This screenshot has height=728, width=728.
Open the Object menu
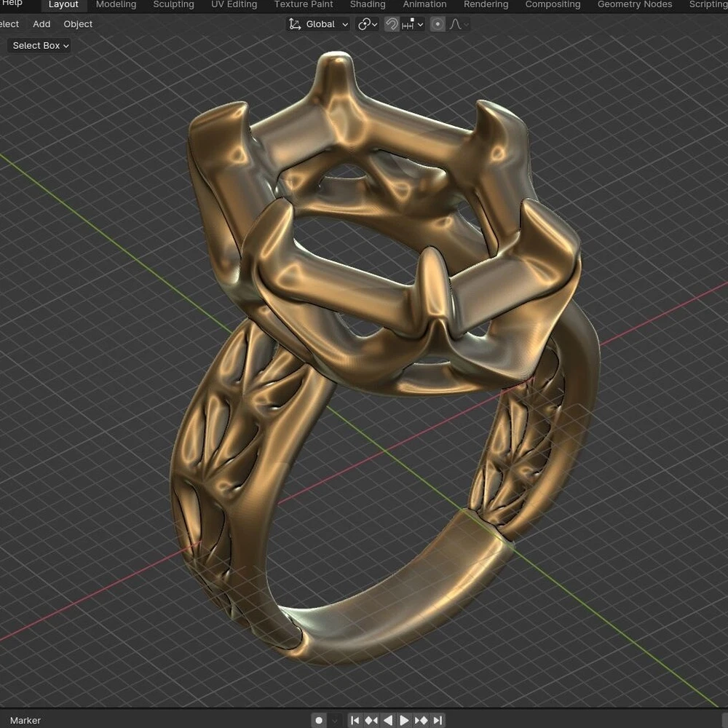(x=78, y=24)
